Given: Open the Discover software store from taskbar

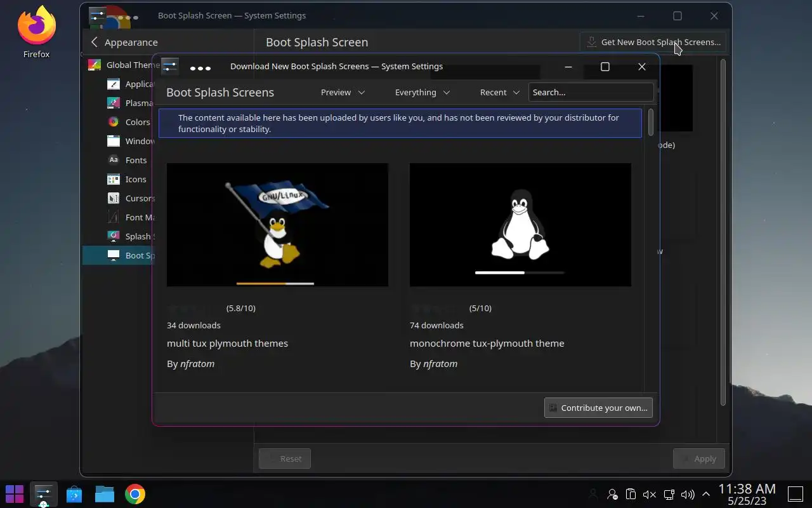Looking at the screenshot, I should point(74,493).
